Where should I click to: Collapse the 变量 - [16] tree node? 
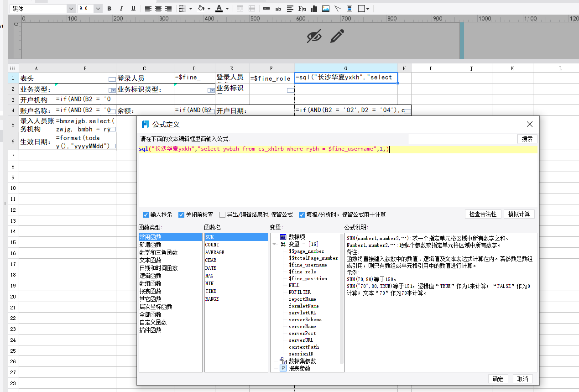click(x=274, y=244)
